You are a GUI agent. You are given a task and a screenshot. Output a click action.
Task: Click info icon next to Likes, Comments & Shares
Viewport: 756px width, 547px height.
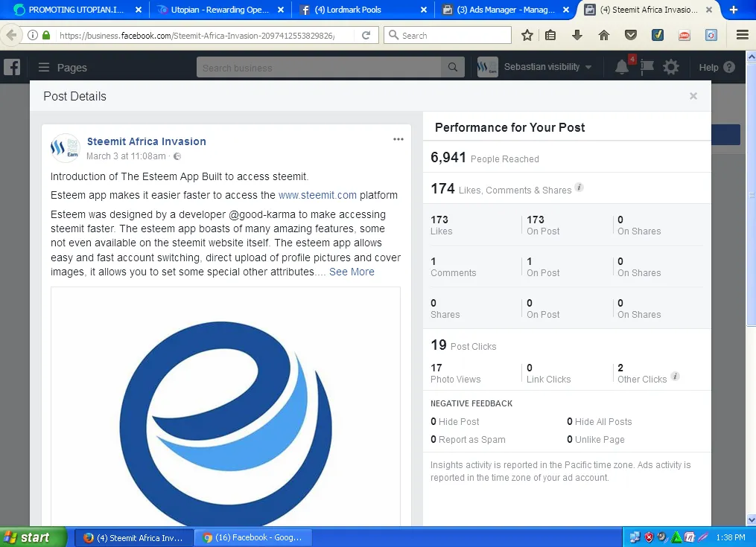point(579,188)
